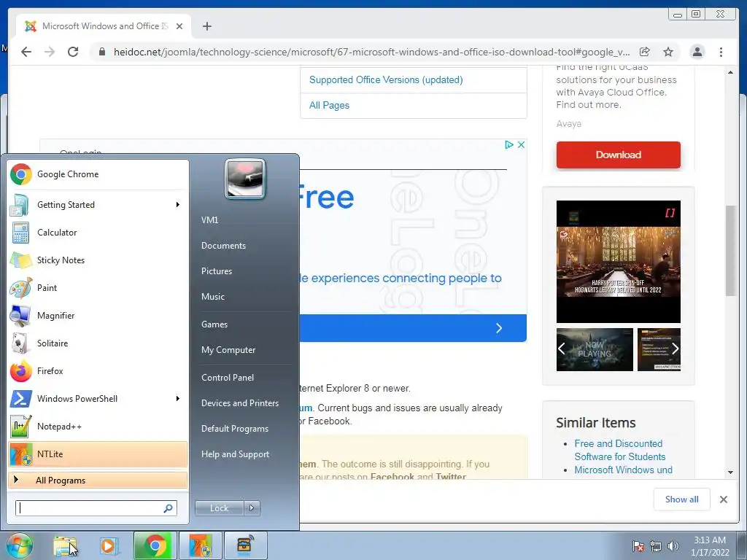Open Chrome profile avatar menu
Screen dimensions: 747x560
(x=697, y=52)
